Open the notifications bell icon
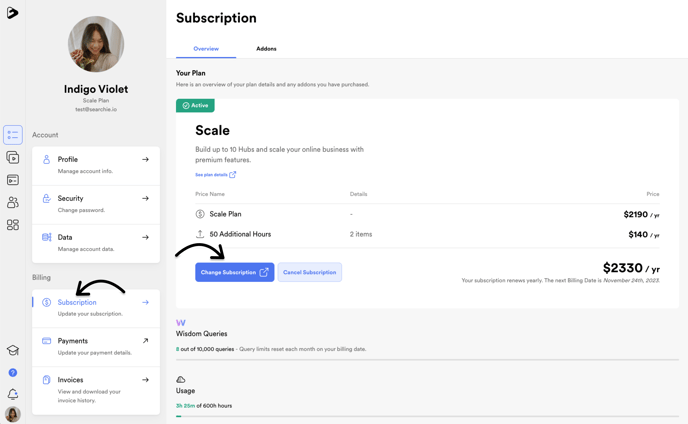Viewport: 688px width, 424px height. point(13,394)
